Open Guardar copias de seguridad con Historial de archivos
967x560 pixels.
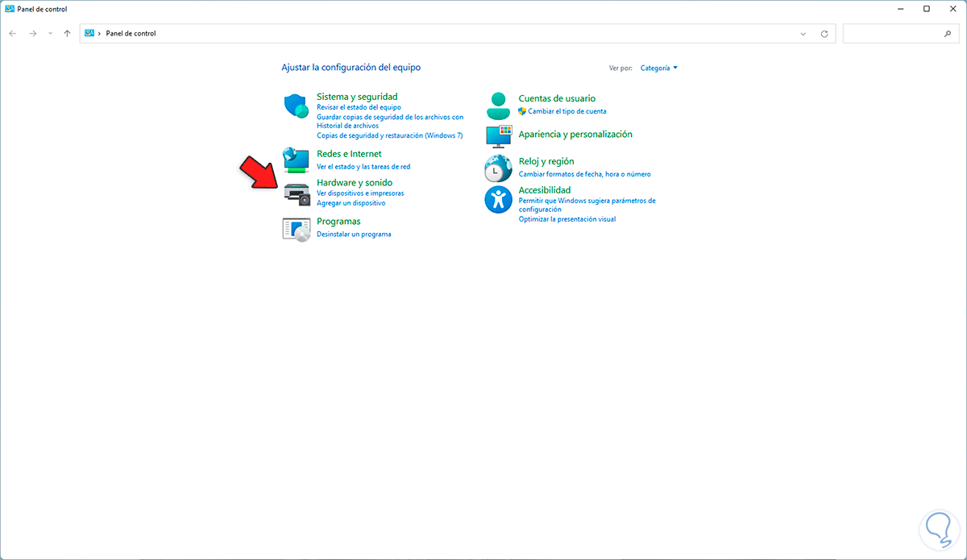click(x=390, y=121)
